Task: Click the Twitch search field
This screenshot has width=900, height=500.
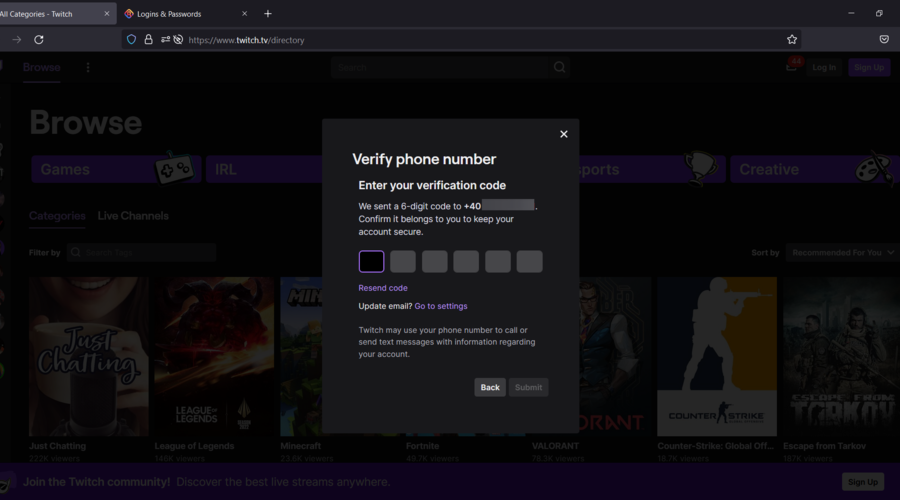Action: pyautogui.click(x=439, y=67)
